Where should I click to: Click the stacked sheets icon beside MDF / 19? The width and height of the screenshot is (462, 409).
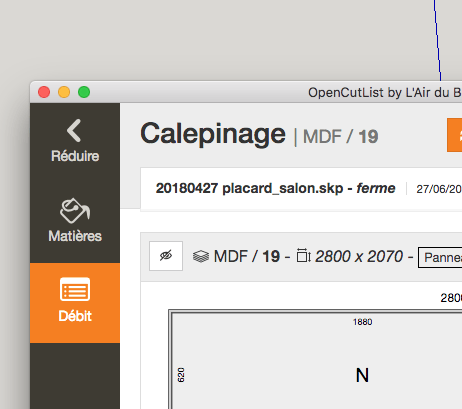pos(201,256)
